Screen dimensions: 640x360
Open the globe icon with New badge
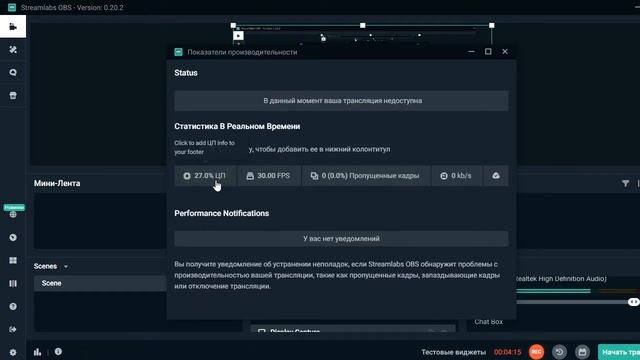tap(13, 214)
